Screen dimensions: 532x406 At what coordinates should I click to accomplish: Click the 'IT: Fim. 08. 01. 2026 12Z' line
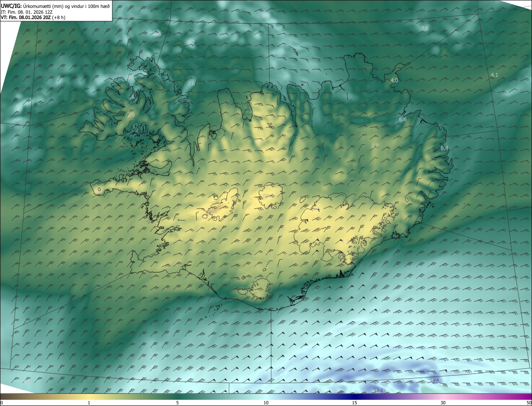click(27, 12)
